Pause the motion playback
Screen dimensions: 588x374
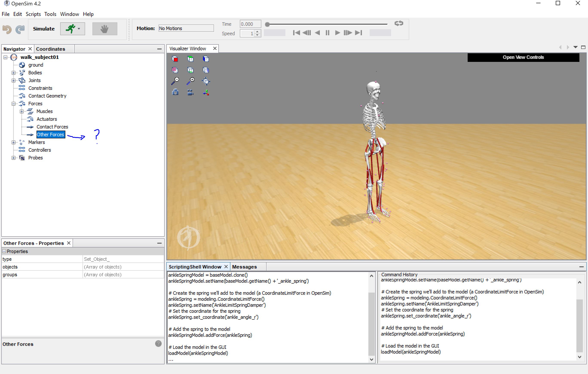(328, 33)
